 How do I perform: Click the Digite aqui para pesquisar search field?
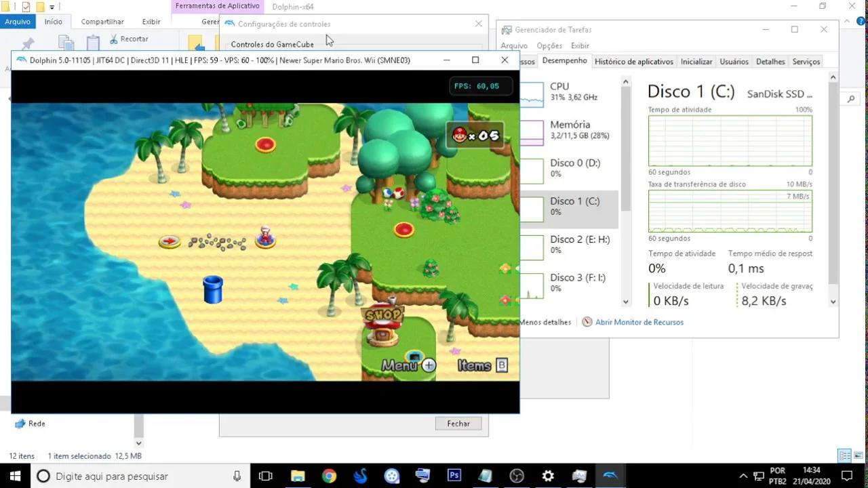pyautogui.click(x=112, y=476)
